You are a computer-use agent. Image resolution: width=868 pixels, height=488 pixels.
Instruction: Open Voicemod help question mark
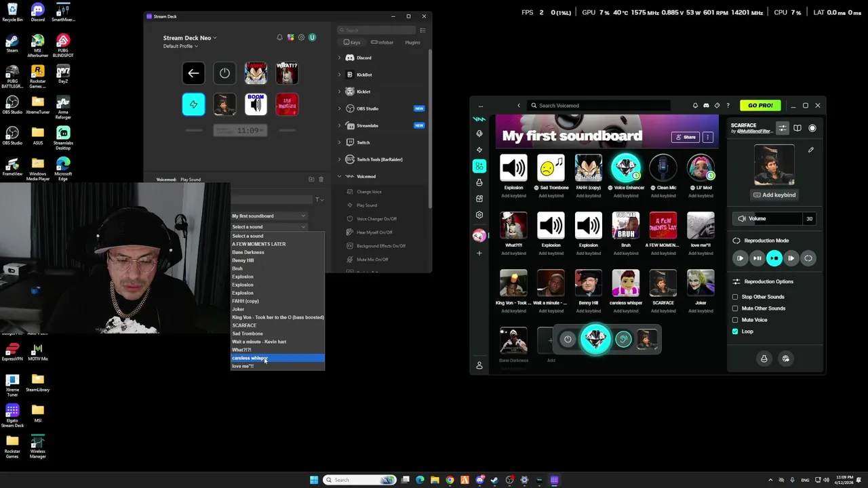728,106
